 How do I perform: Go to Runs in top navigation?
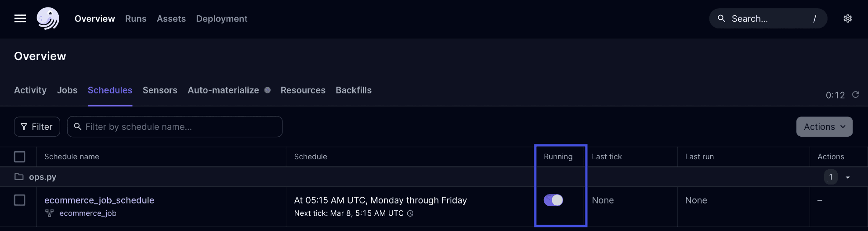click(x=136, y=18)
